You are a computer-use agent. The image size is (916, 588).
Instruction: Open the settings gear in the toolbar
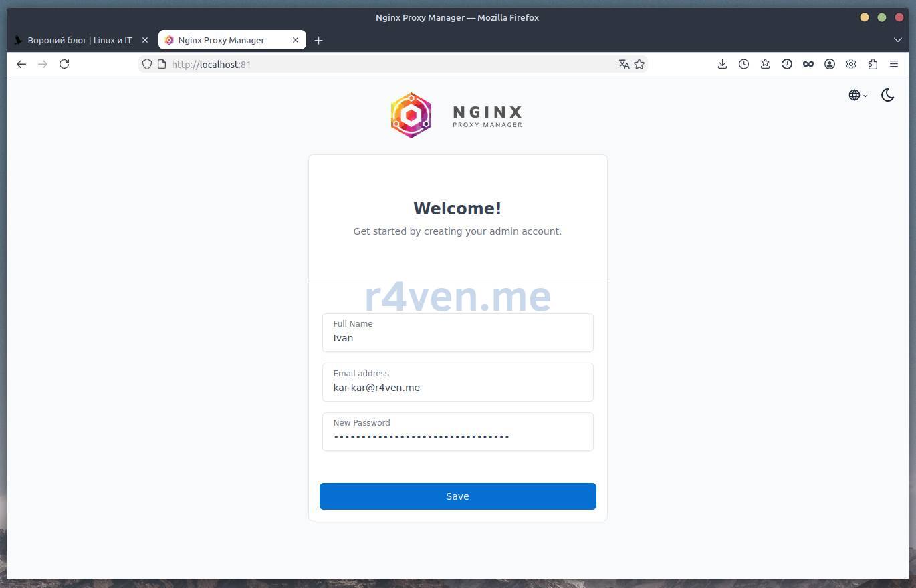click(851, 64)
